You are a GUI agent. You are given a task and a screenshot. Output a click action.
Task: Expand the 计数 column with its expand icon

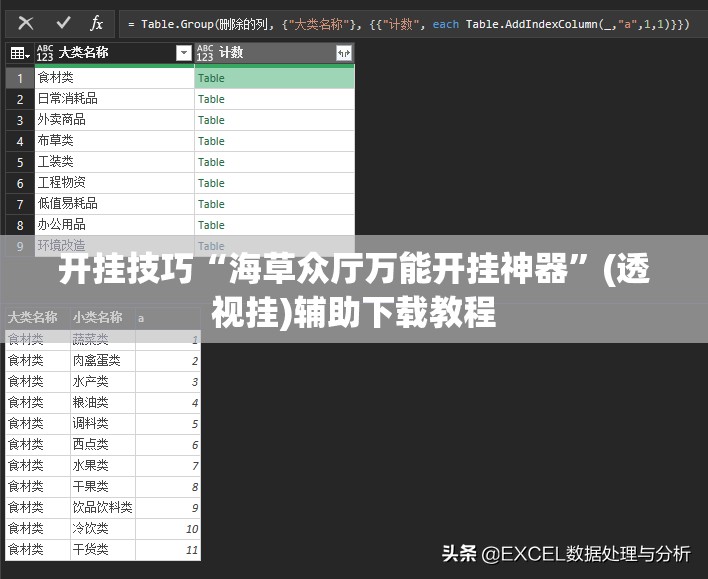pos(344,53)
